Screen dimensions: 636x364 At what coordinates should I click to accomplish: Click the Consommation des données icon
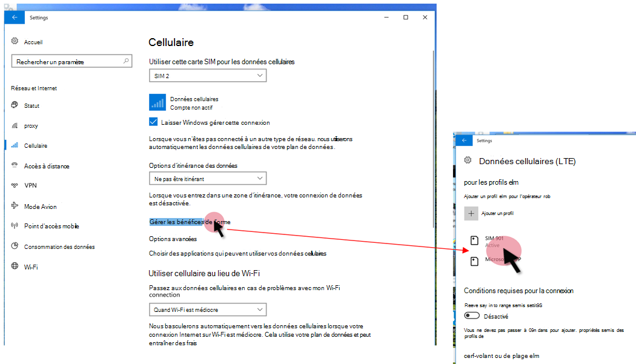[15, 246]
